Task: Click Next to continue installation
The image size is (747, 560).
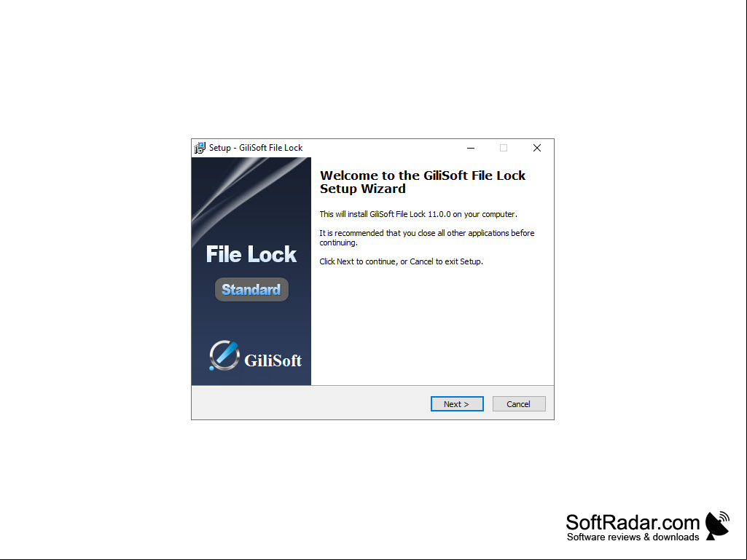Action: [457, 404]
